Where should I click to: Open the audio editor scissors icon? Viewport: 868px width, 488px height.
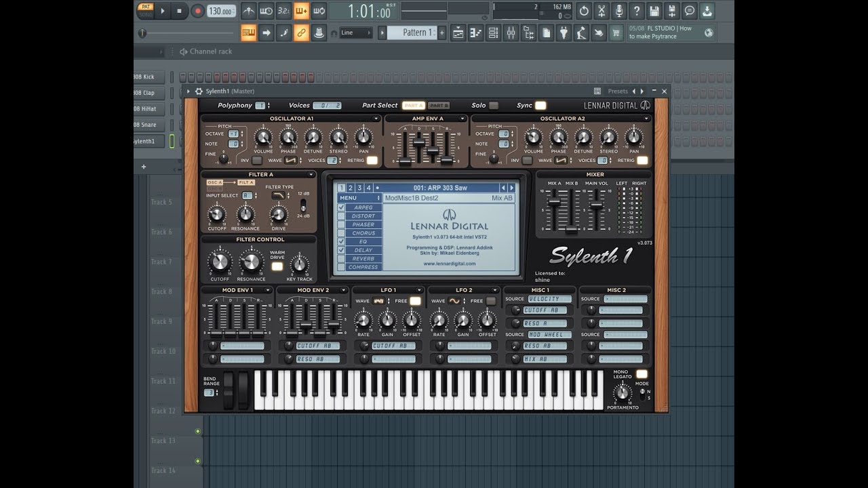601,11
